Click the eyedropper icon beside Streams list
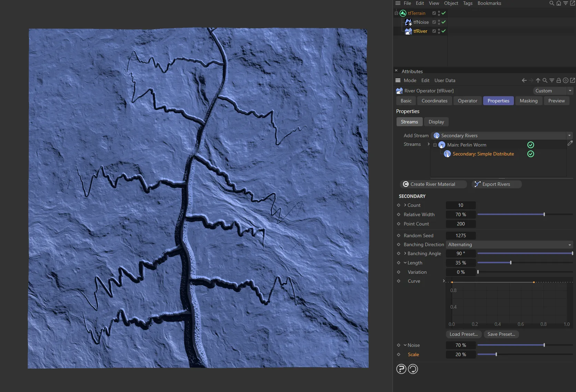This screenshot has height=392, width=576. (570, 143)
